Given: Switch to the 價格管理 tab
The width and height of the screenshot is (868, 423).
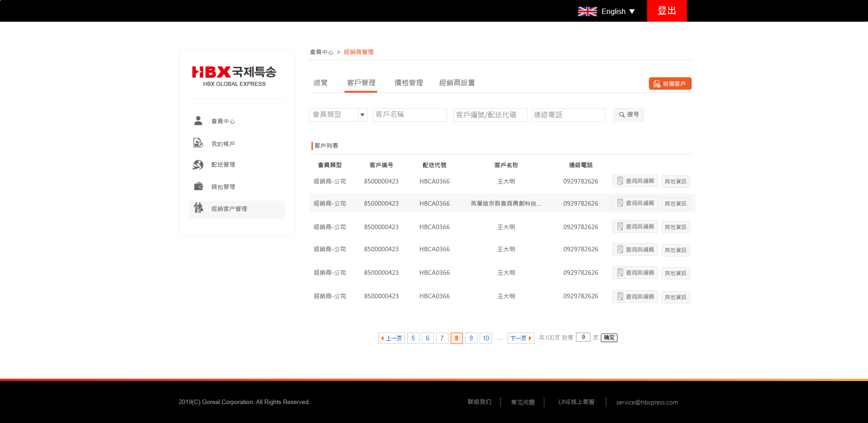Looking at the screenshot, I should click(x=409, y=83).
